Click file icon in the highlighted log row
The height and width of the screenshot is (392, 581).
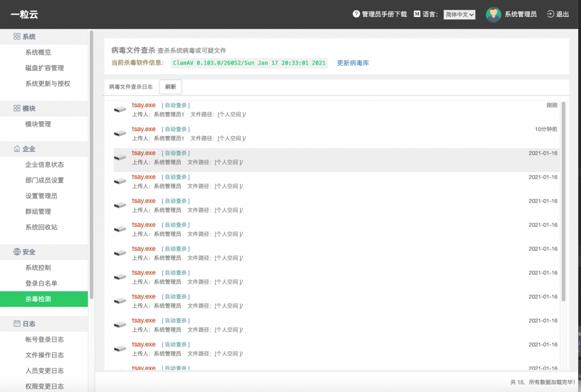point(120,157)
